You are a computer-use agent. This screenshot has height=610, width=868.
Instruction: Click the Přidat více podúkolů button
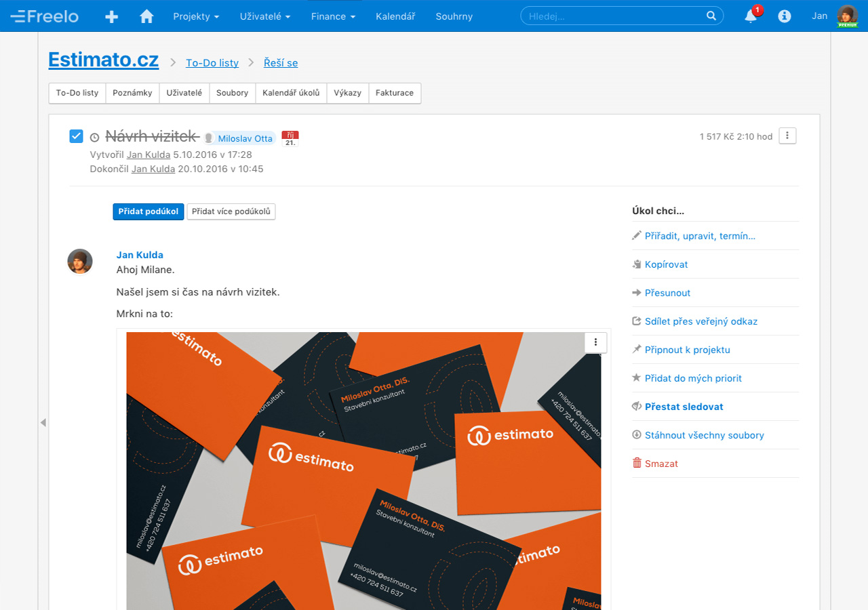pyautogui.click(x=231, y=211)
